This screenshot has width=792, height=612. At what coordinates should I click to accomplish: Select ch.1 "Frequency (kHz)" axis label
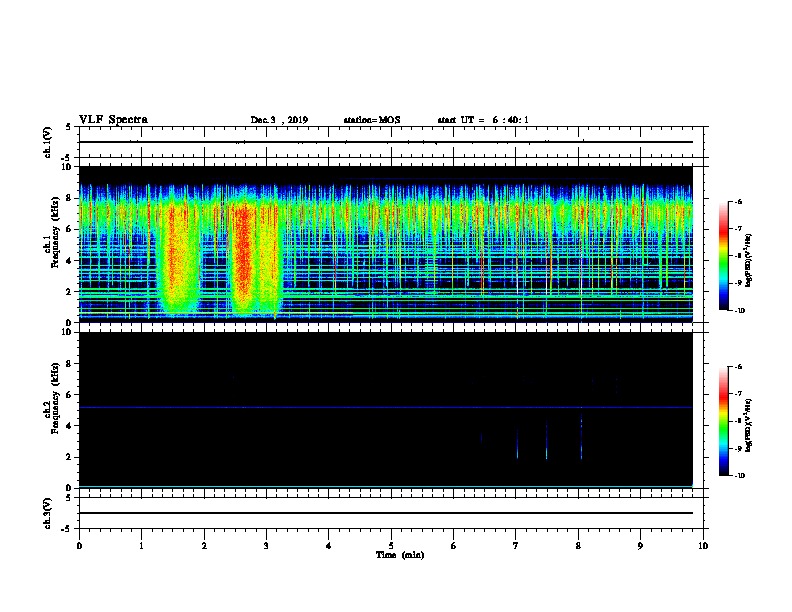55,233
